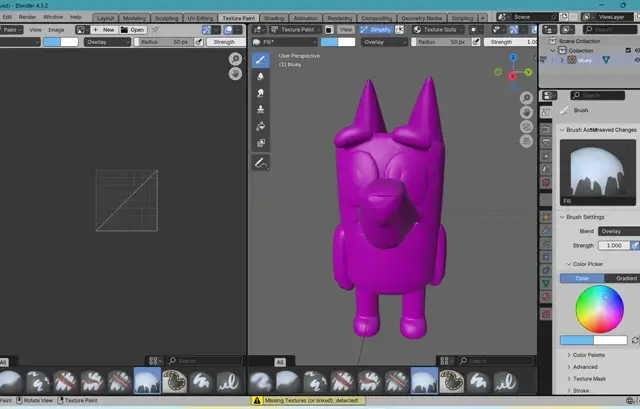This screenshot has height=409, width=640.
Task: Switch to the Shading workspace tab
Action: [274, 18]
